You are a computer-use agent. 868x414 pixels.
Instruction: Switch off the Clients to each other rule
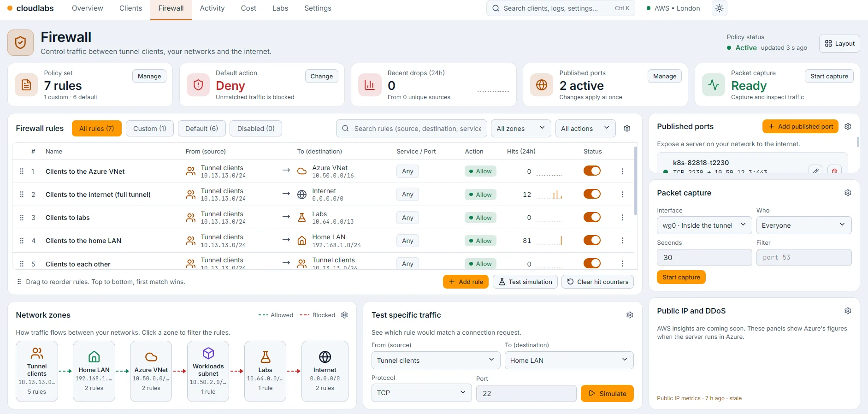pos(592,263)
